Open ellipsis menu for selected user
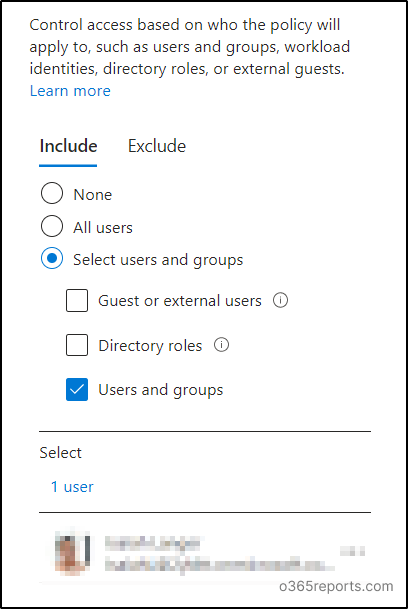The width and height of the screenshot is (408, 609). tap(352, 551)
